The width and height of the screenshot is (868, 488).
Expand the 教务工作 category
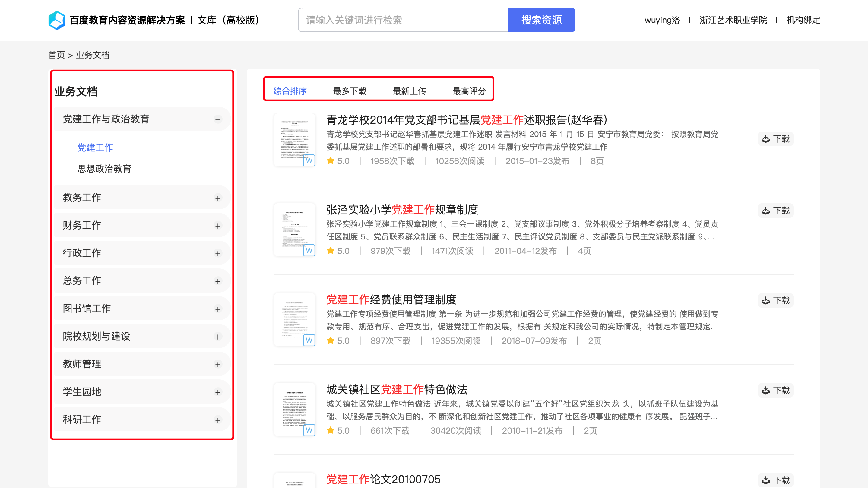click(218, 198)
